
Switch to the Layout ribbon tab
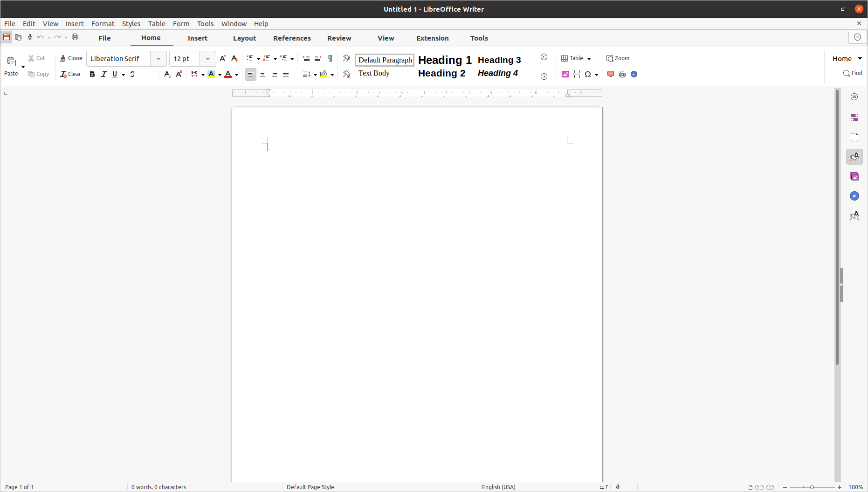[x=244, y=38]
